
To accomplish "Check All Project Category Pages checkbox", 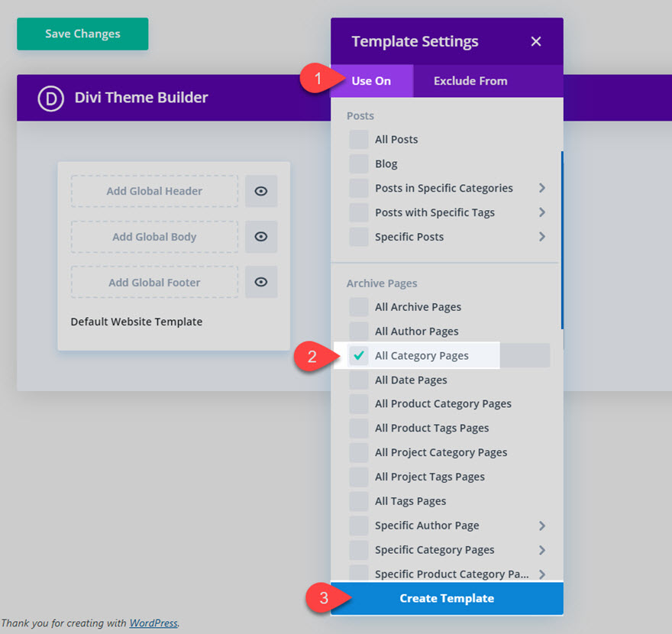I will 358,452.
